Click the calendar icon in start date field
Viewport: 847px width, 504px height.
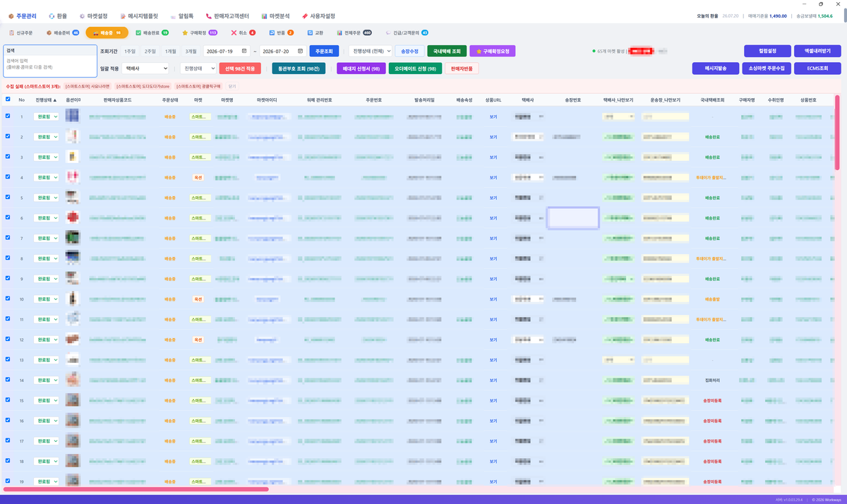[x=244, y=51]
